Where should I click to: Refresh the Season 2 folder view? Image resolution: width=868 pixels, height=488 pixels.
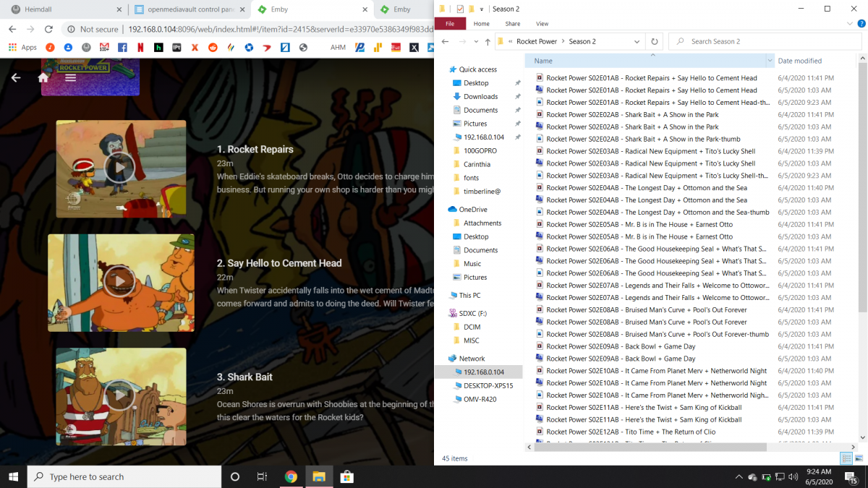click(x=655, y=42)
